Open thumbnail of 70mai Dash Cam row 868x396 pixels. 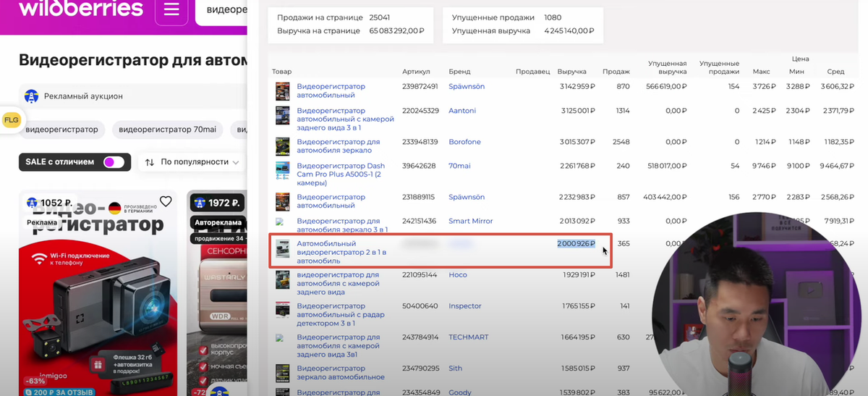tap(282, 170)
